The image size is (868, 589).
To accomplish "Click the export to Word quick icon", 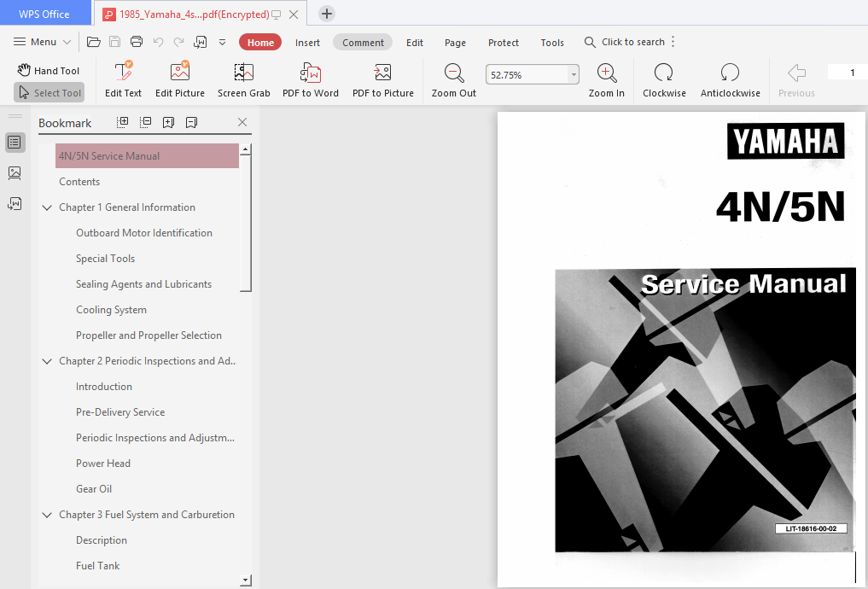I will tap(201, 42).
